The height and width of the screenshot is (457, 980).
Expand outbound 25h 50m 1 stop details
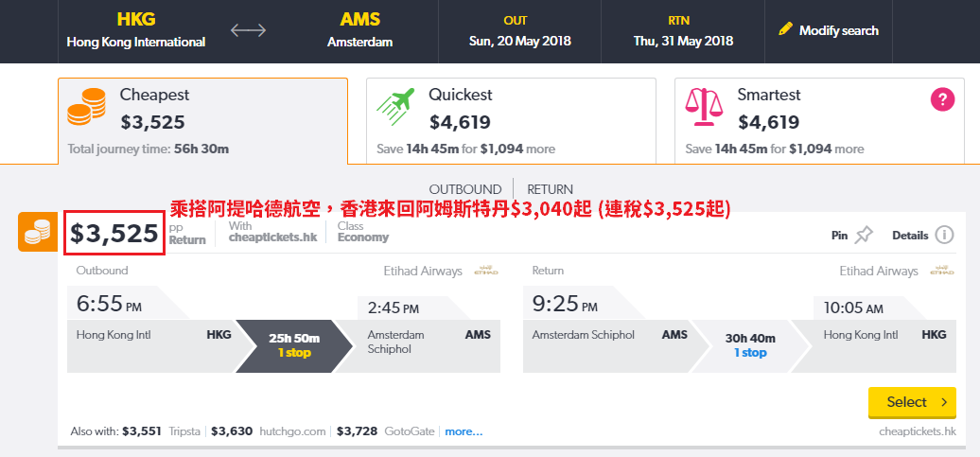click(294, 346)
